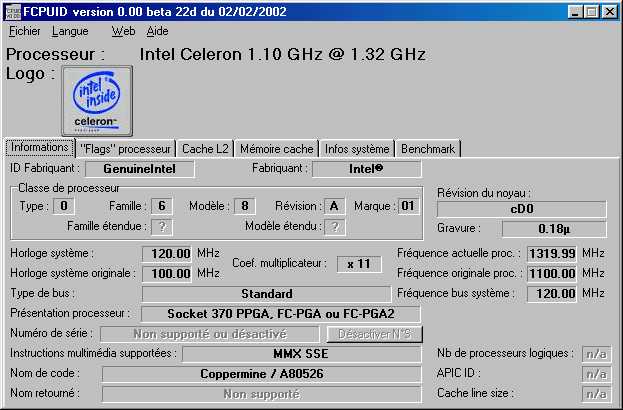Screen dimensions: 623x410
Task: Open the Infos système tab
Action: pyautogui.click(x=357, y=149)
